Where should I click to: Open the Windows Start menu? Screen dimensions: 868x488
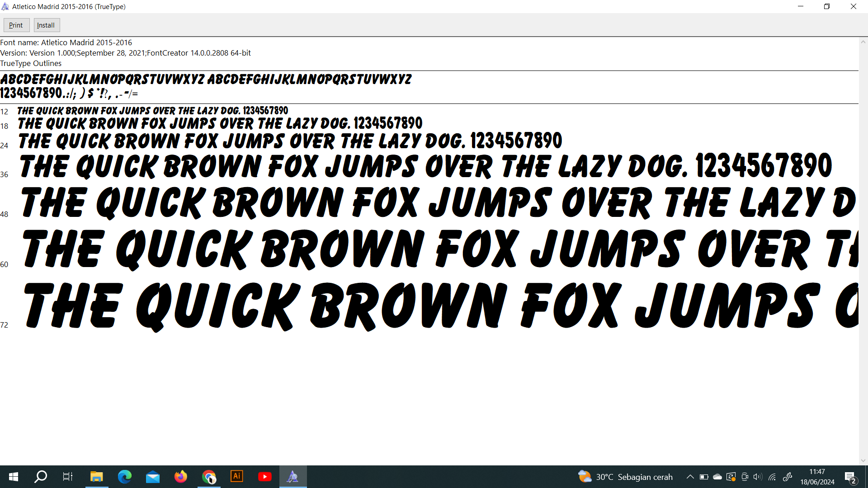14,477
